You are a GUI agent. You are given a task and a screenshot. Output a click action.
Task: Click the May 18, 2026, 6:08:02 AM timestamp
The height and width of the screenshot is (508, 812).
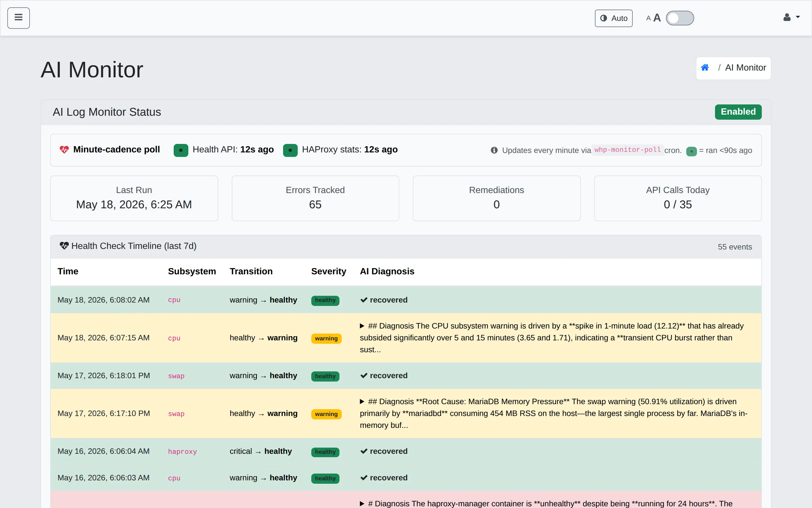pos(103,300)
